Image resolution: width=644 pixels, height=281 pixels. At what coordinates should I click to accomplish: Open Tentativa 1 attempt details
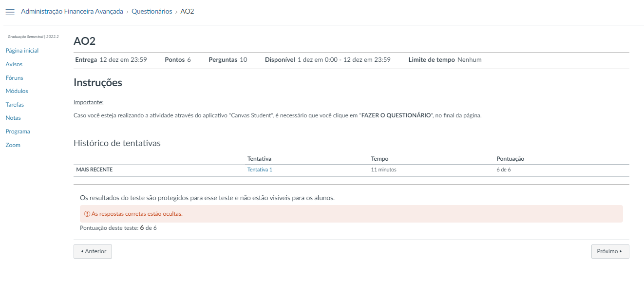click(x=260, y=169)
